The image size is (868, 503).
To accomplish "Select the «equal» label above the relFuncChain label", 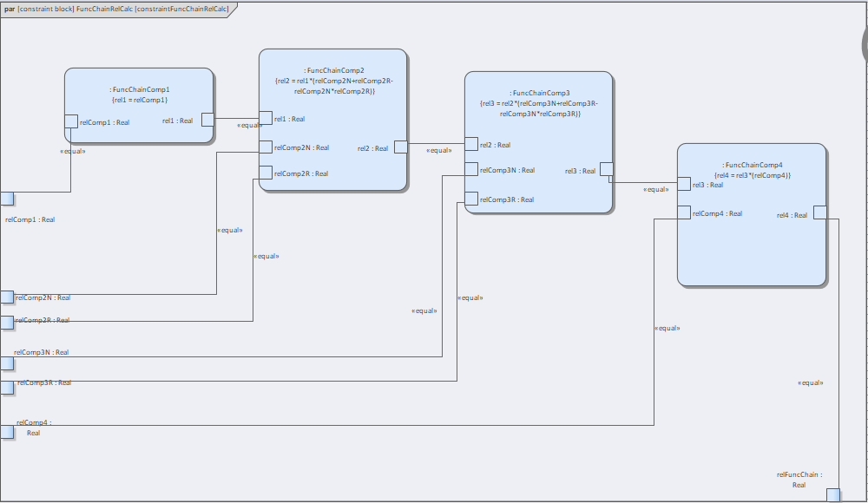I will (x=811, y=383).
